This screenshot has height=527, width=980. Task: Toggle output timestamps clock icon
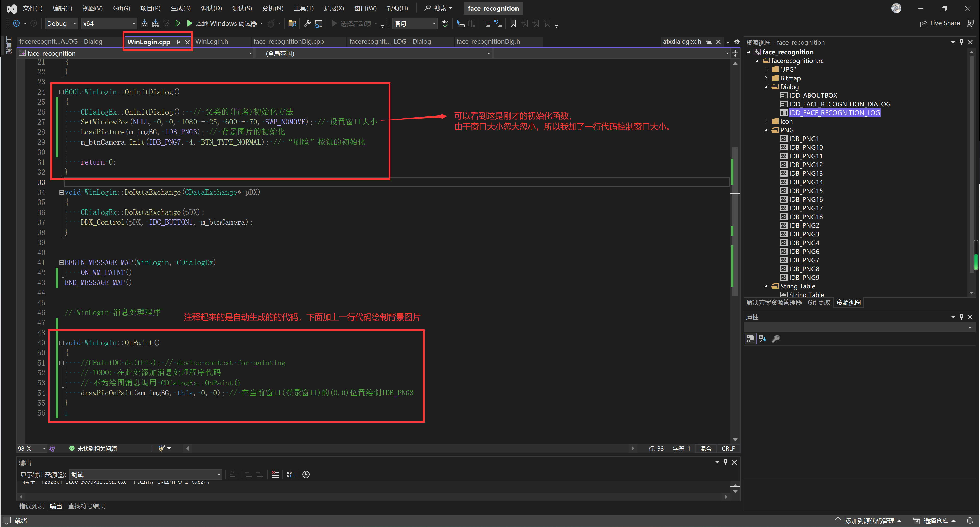(306, 474)
